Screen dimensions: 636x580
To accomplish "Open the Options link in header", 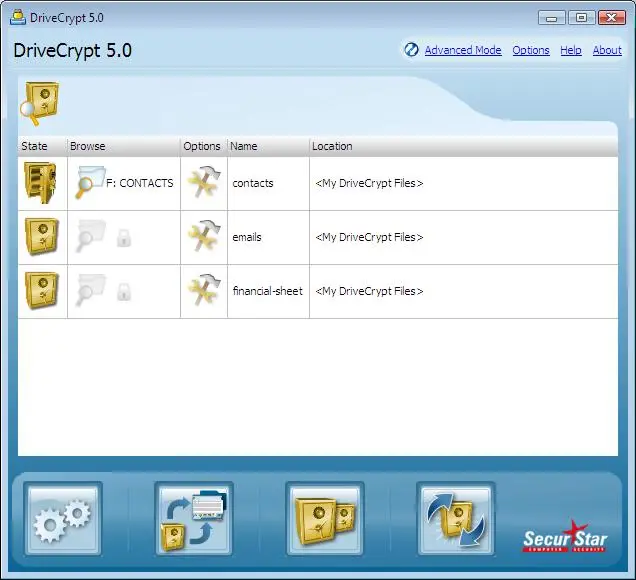I will (x=531, y=50).
